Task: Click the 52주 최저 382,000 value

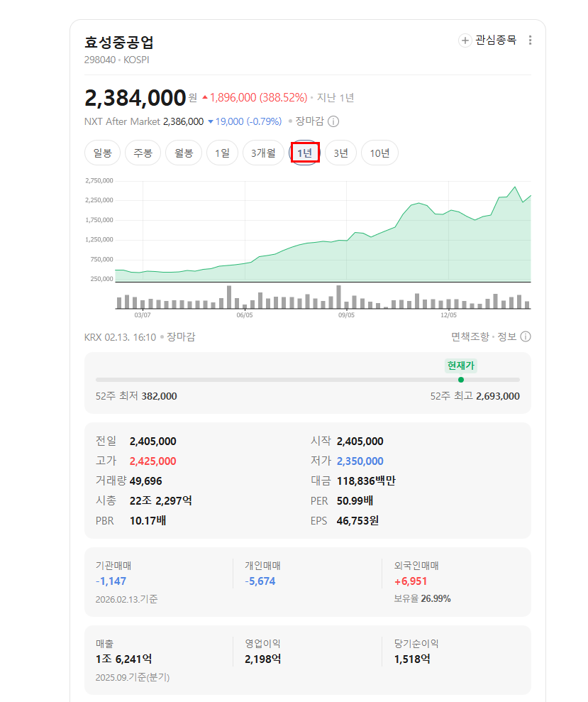Action: [x=160, y=396]
